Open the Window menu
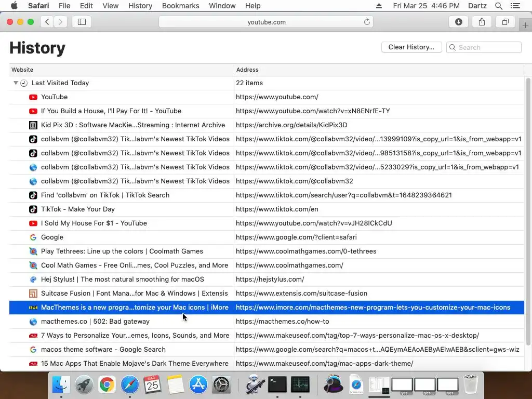Screen dimensions: 532x399 222,6
